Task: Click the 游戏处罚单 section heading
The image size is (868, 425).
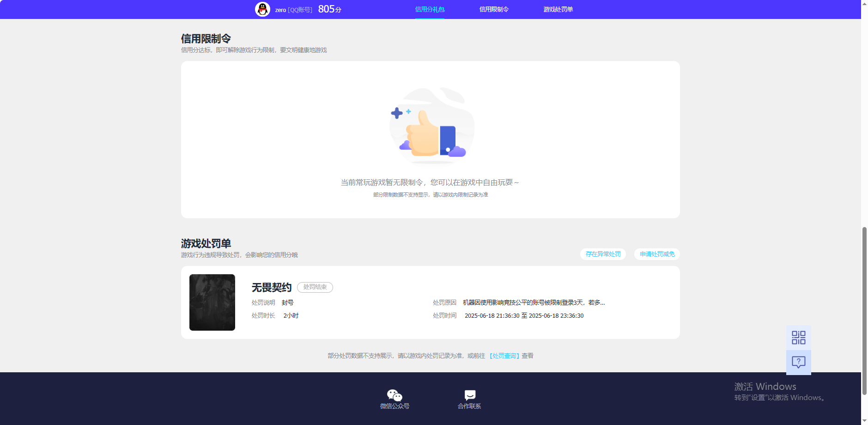Action: pyautogui.click(x=206, y=243)
